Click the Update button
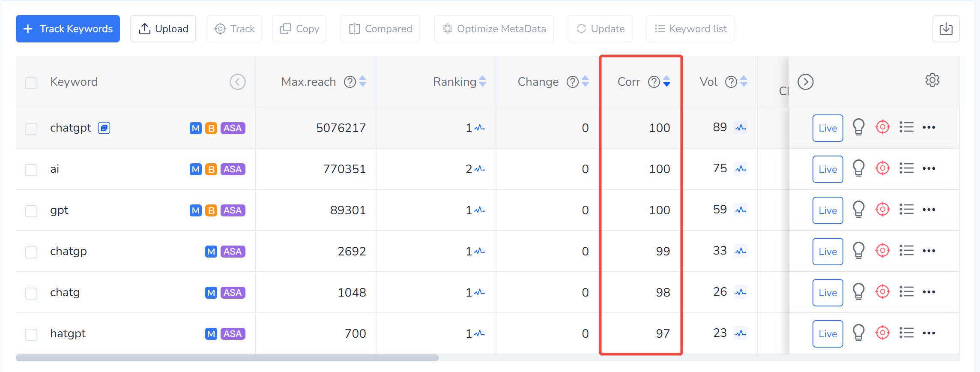This screenshot has height=372, width=980. pos(600,29)
